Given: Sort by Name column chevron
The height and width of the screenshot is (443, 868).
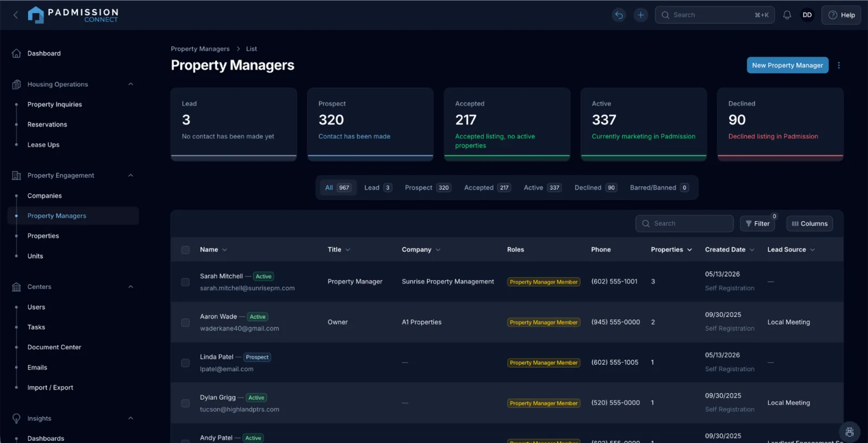Looking at the screenshot, I should point(225,250).
